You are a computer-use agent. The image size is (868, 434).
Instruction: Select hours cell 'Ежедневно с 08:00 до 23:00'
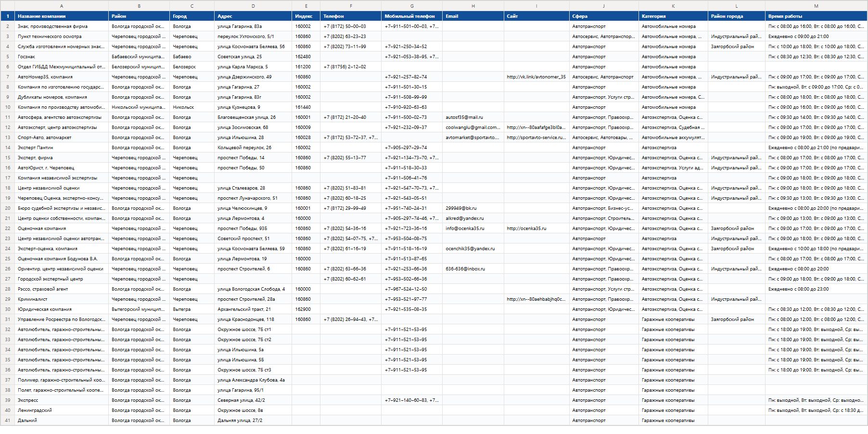816,289
